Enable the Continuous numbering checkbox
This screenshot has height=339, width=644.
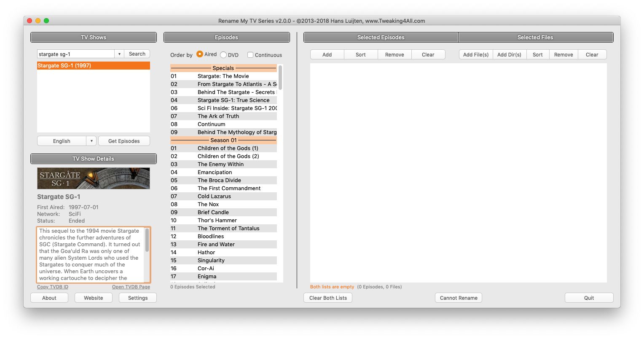[x=250, y=55]
